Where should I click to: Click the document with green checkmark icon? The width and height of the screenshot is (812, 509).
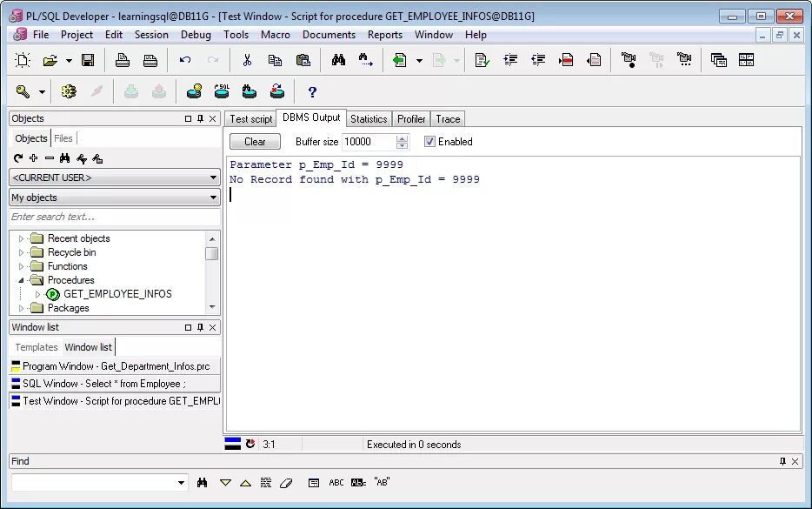pyautogui.click(x=483, y=60)
